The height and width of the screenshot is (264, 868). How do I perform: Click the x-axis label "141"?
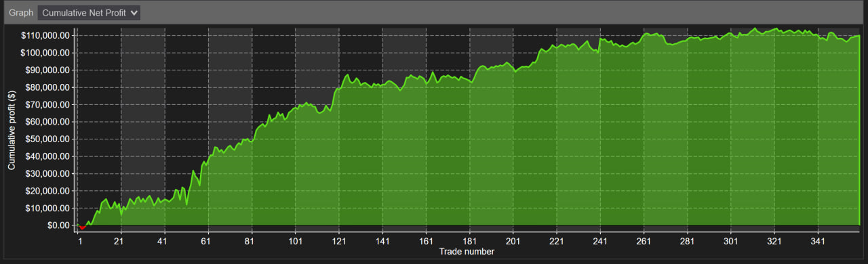click(382, 241)
